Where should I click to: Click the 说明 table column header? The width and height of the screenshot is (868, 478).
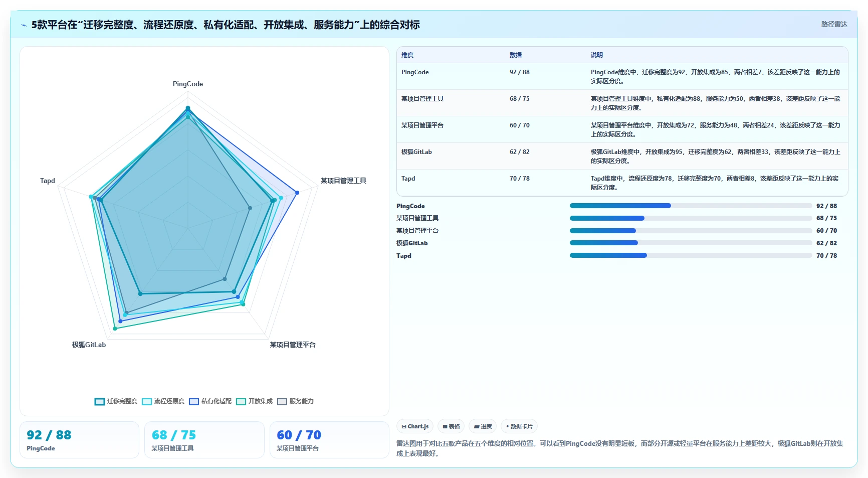pyautogui.click(x=597, y=55)
